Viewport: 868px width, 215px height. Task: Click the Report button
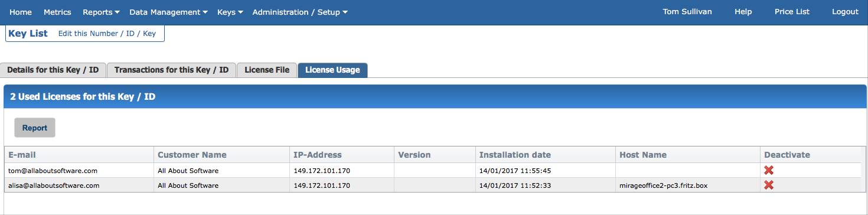pos(35,128)
